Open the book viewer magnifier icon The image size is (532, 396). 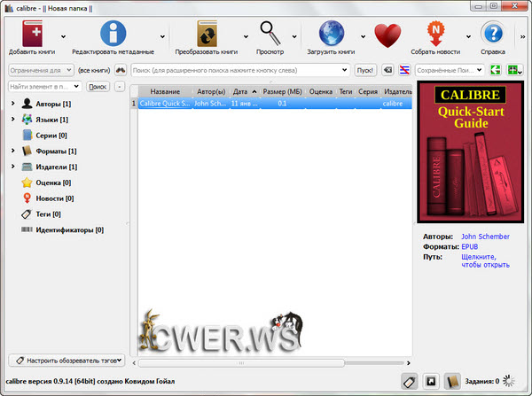point(270,34)
